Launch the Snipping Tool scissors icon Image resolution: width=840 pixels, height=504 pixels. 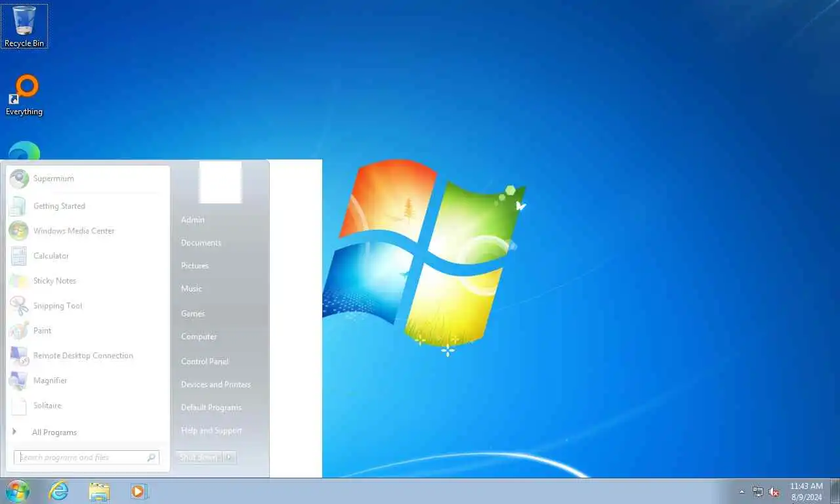18,306
